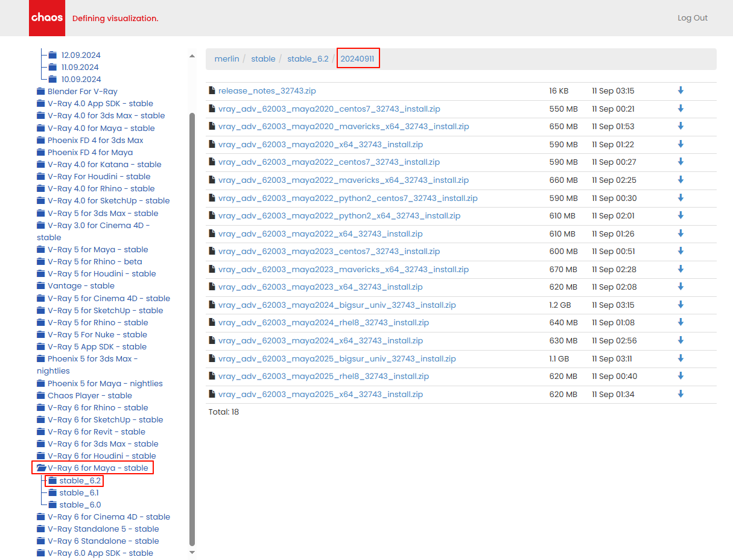
Task: Click download arrow for maya2025_rhel8 installer
Action: pos(681,376)
